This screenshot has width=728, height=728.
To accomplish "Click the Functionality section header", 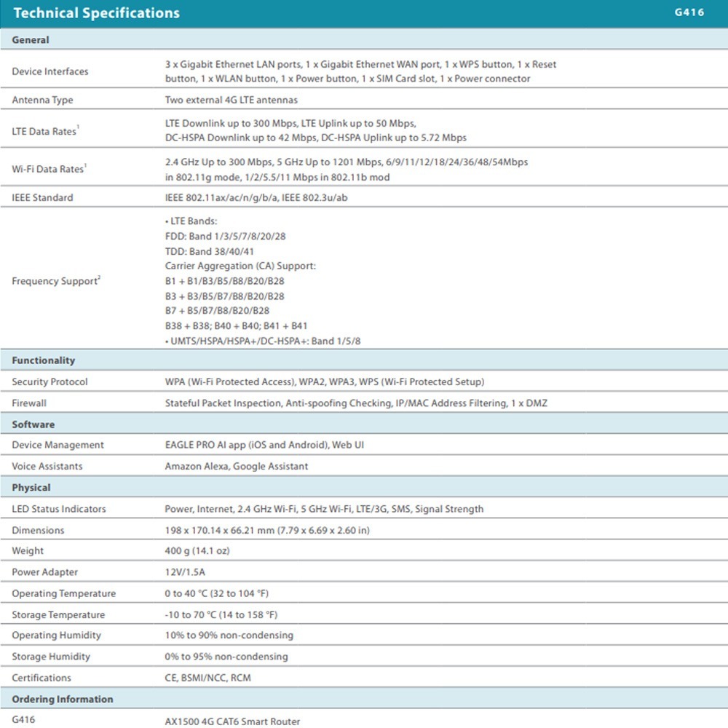I will (x=43, y=360).
